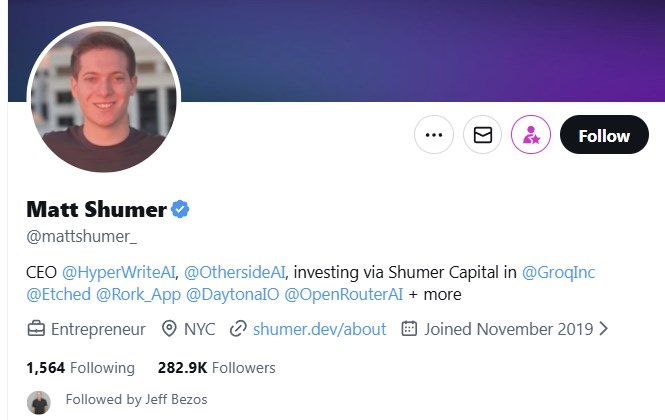The height and width of the screenshot is (420, 665).
Task: Open the @HyperWriteAI mention
Action: pyautogui.click(x=120, y=272)
